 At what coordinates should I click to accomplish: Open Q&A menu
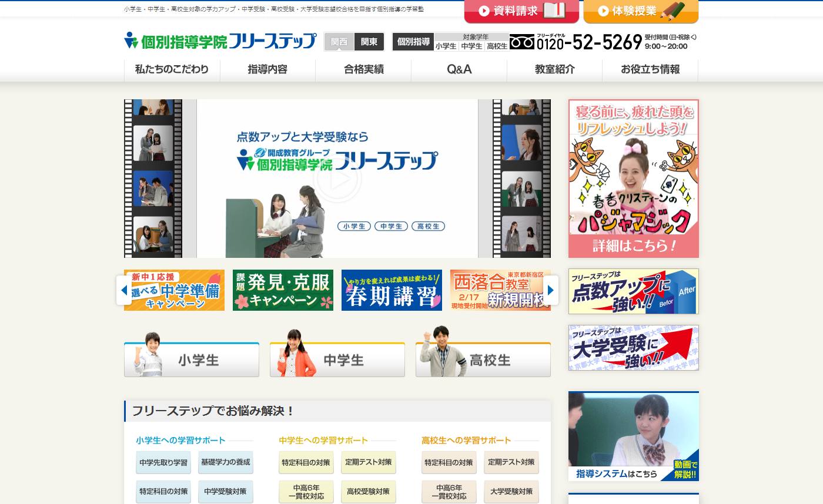click(x=459, y=69)
